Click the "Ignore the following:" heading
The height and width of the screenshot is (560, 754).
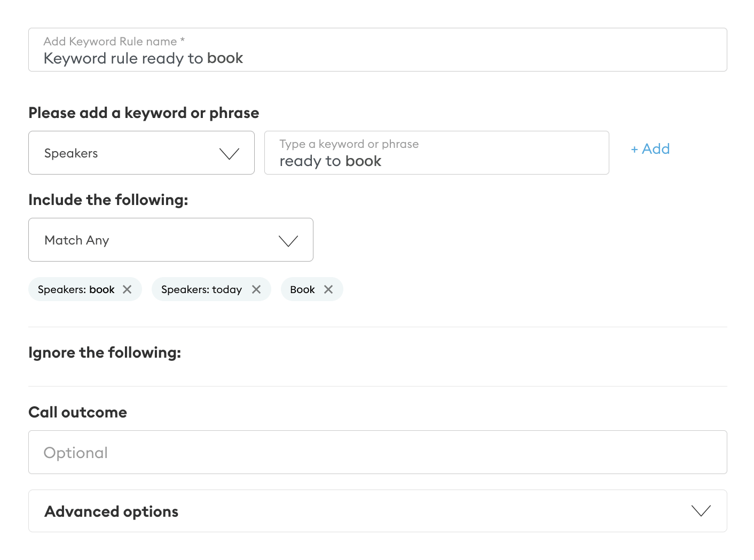(105, 353)
